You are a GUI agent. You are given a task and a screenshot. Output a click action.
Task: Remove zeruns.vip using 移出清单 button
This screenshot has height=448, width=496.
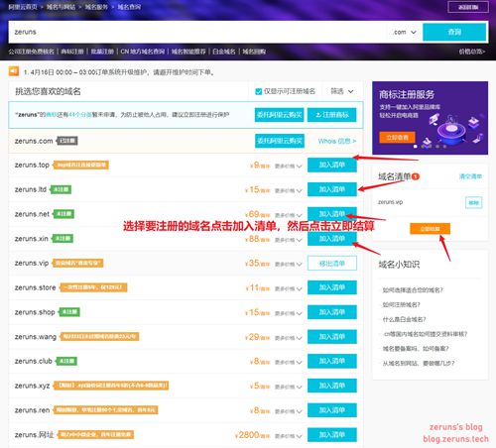[x=332, y=264]
